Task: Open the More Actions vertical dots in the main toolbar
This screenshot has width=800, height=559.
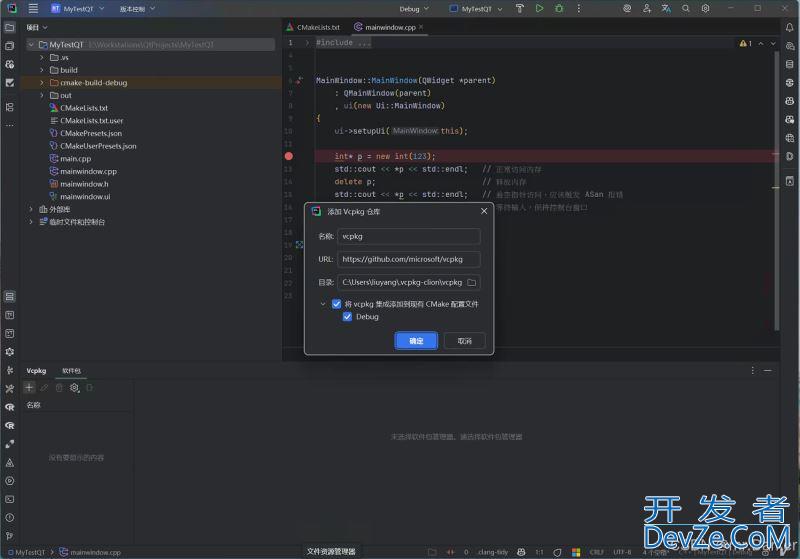Action: tap(579, 8)
